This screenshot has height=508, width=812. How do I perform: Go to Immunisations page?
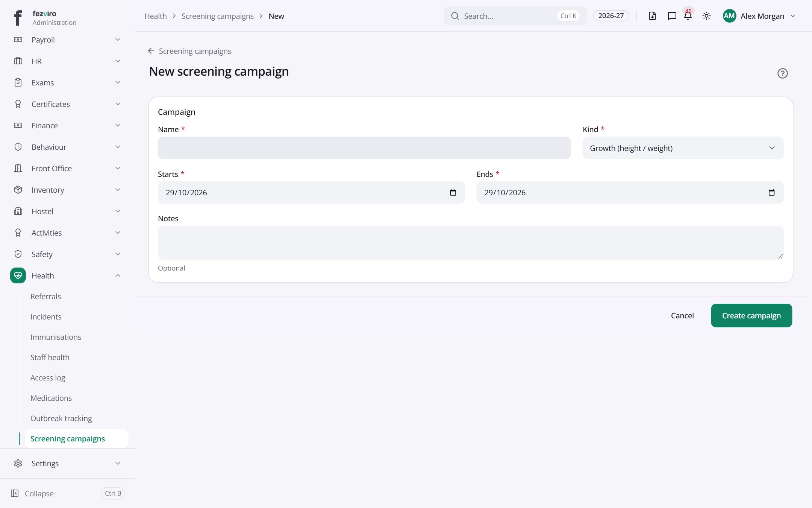point(56,337)
